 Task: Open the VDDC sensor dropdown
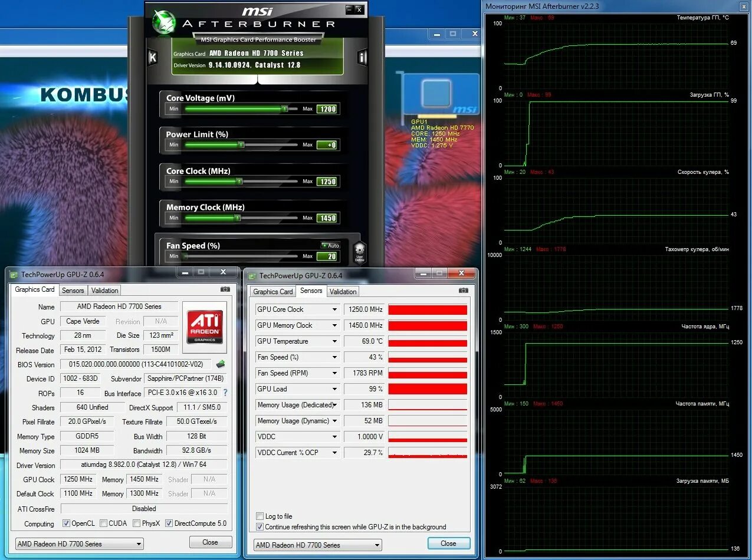pyautogui.click(x=334, y=437)
